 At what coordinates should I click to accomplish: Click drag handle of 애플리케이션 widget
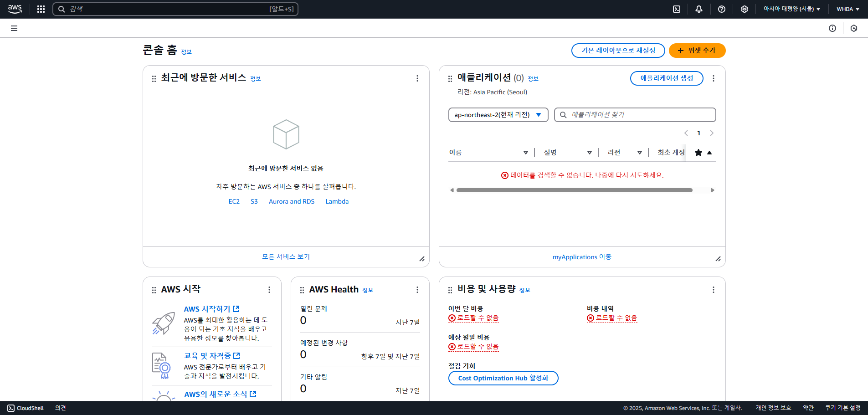[450, 79]
